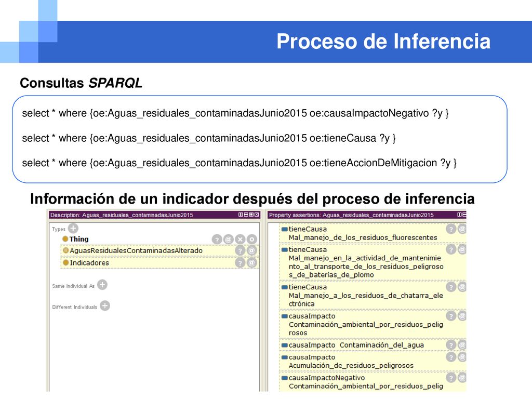Float the Description panel

tap(251, 215)
